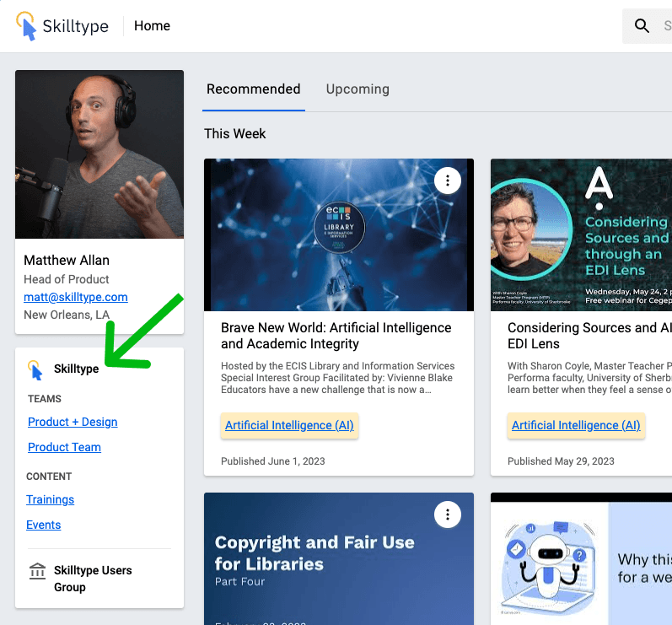Image resolution: width=672 pixels, height=625 pixels.
Task: Open the three-dot menu on Brave New World card
Action: [448, 180]
